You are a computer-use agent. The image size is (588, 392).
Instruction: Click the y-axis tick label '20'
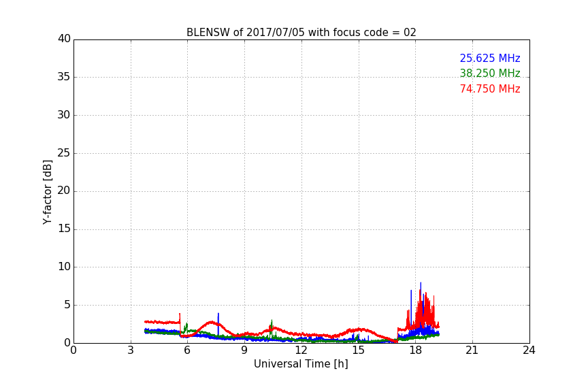coord(64,191)
